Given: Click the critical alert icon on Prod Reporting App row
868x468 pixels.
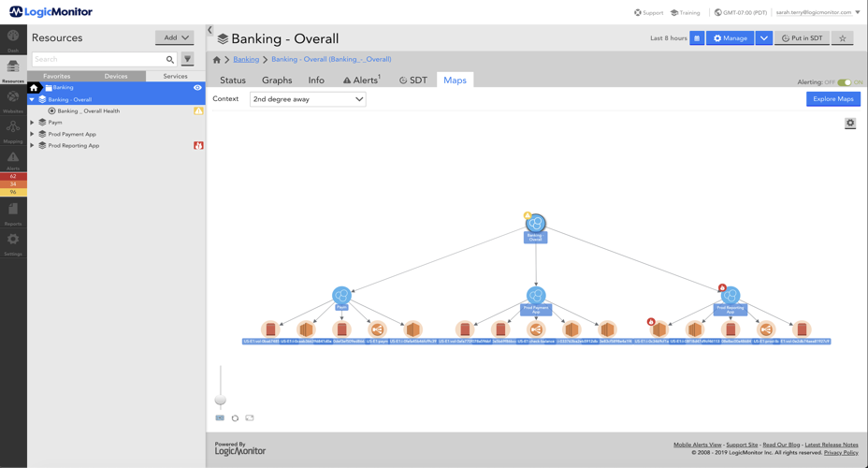Looking at the screenshot, I should pos(198,146).
